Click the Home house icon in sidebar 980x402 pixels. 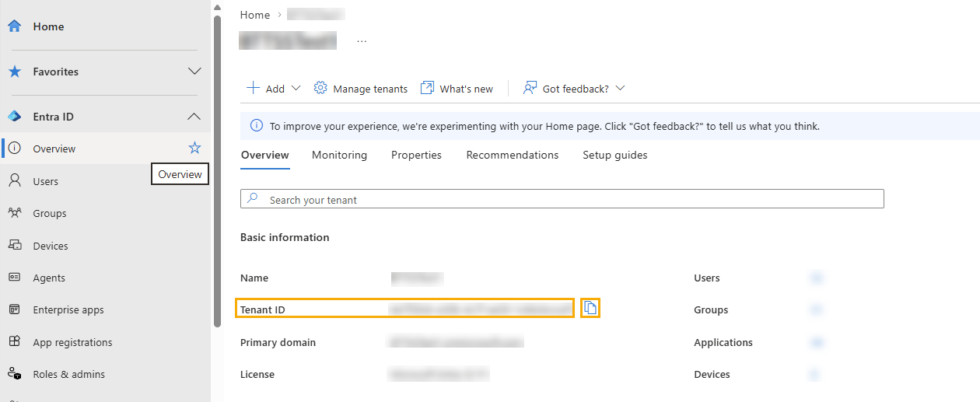pos(14,26)
